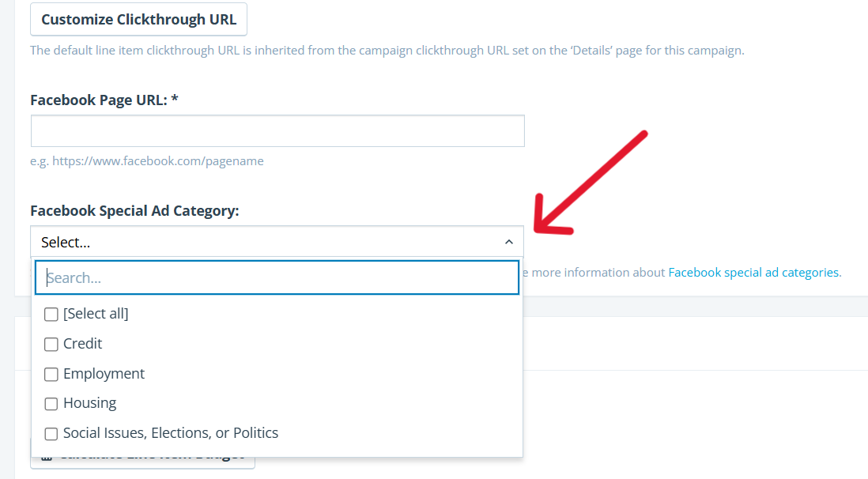This screenshot has height=479, width=868.
Task: Check the Employment checkbox
Action: (x=51, y=374)
